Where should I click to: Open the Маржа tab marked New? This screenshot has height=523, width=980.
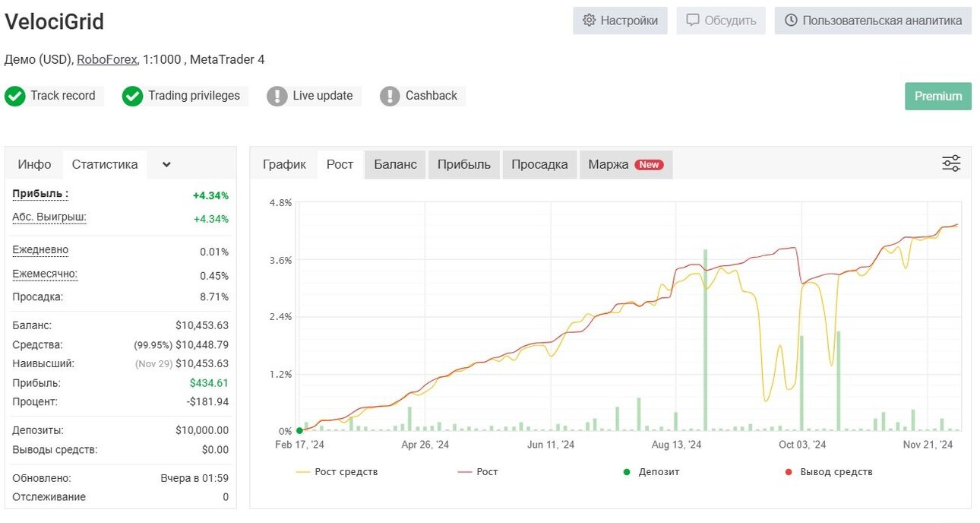pyautogui.click(x=625, y=164)
